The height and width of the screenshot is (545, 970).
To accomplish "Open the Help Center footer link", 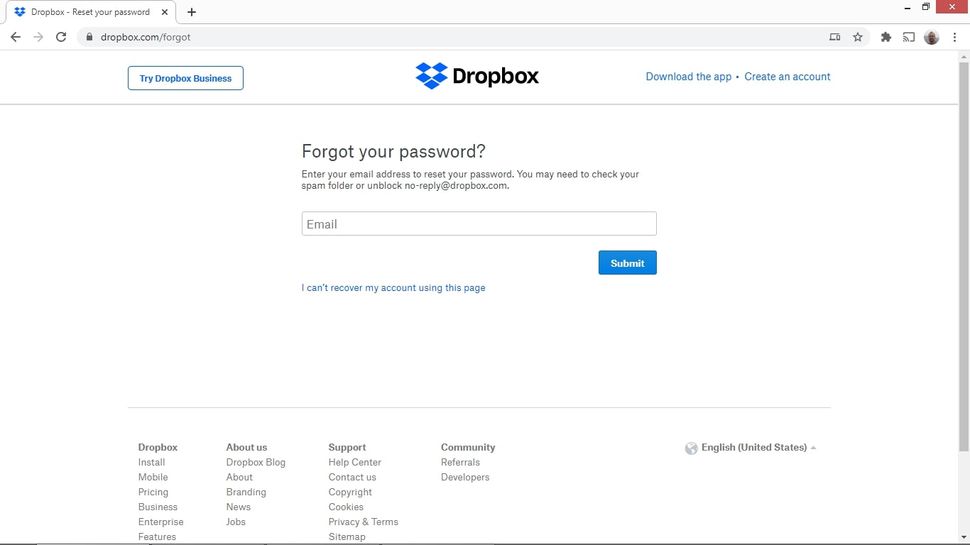I will point(354,462).
